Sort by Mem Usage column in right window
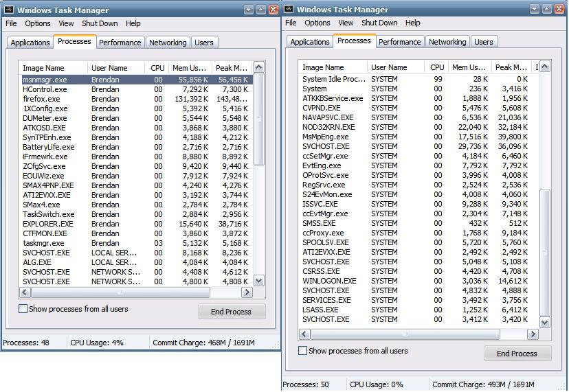The image size is (569, 392). coord(470,67)
